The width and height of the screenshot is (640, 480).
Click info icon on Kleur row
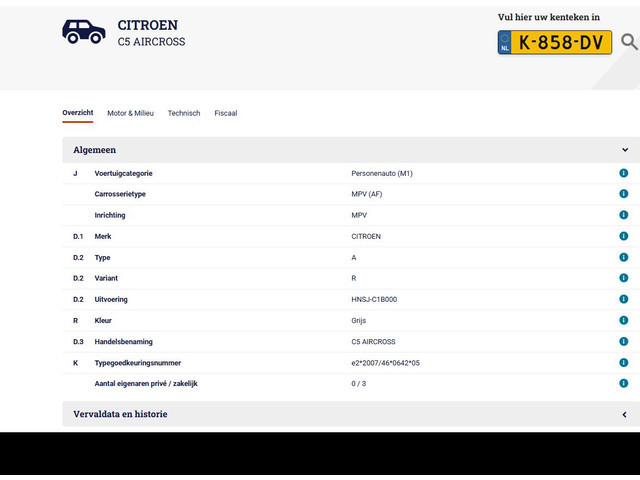click(x=623, y=320)
